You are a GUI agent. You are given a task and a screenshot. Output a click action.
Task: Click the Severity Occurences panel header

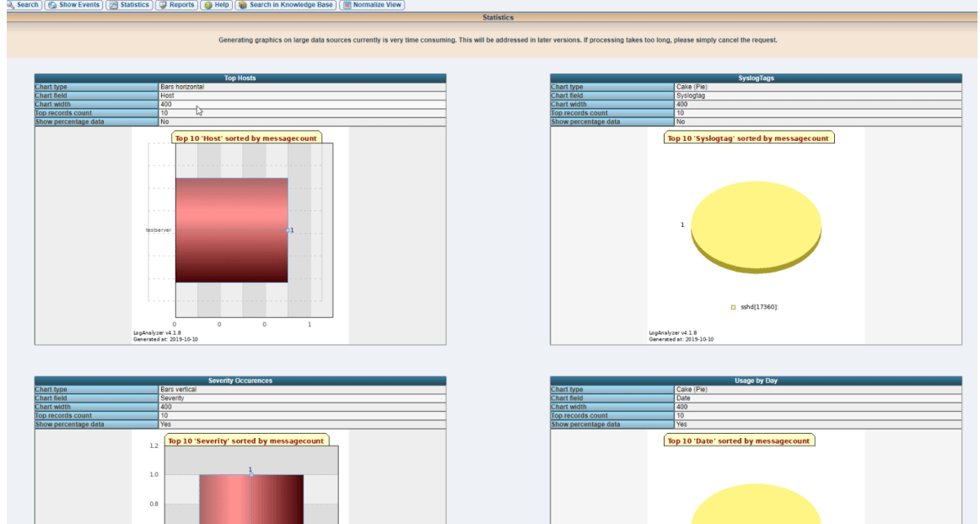[240, 381]
